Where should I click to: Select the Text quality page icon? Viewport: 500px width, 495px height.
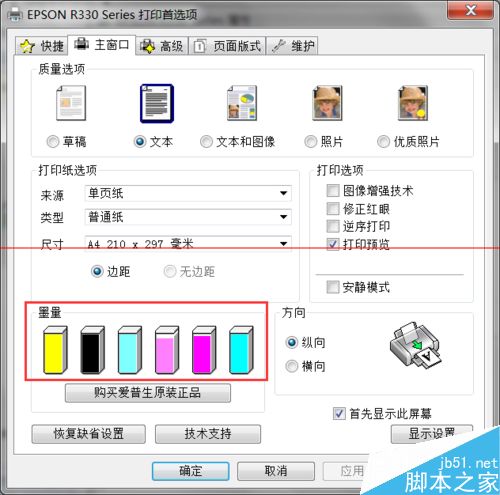point(157,103)
